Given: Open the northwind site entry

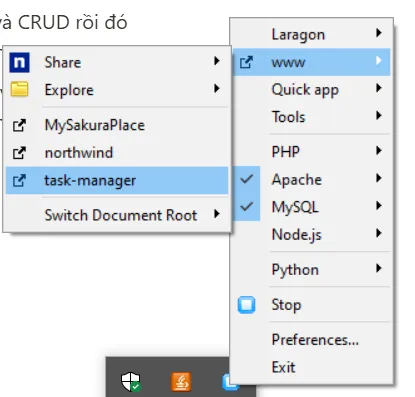Looking at the screenshot, I should coord(117,153).
